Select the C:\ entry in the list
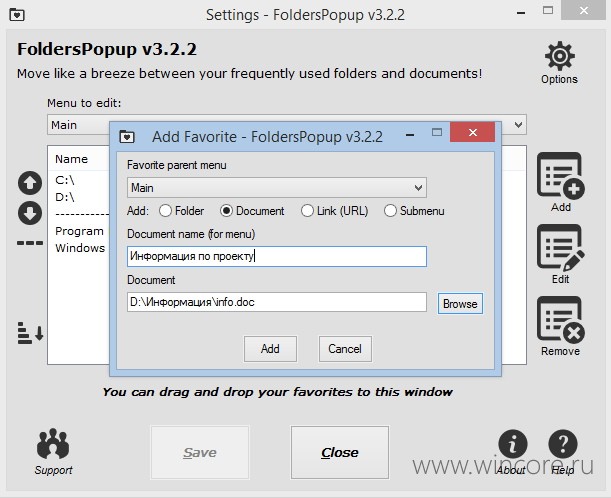This screenshot has height=498, width=611. pos(65,180)
